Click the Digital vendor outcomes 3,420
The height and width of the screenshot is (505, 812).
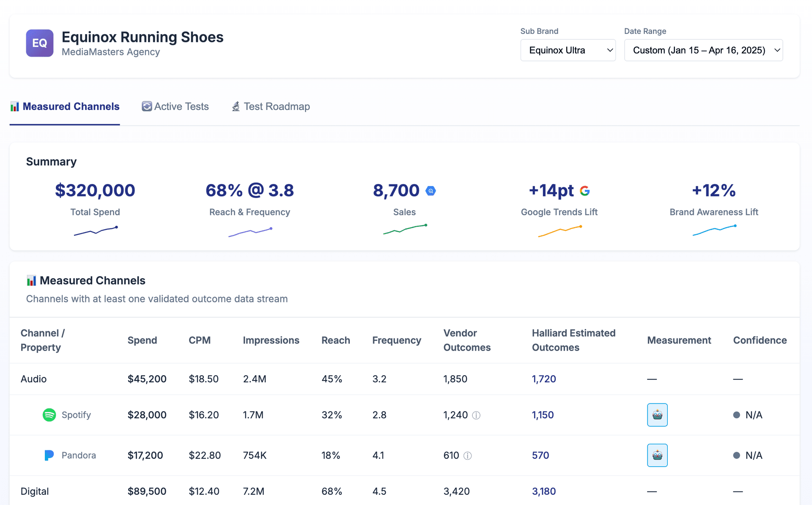click(457, 491)
